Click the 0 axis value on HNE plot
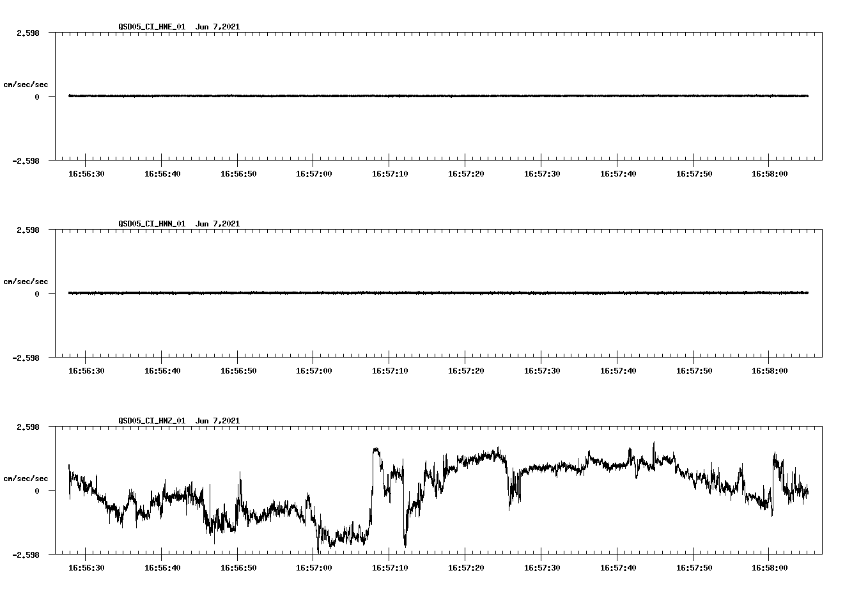 click(x=37, y=97)
